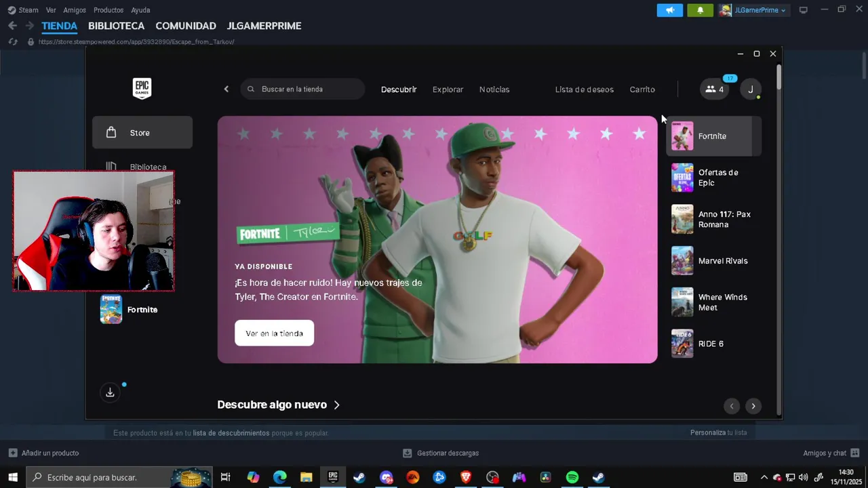
Task: Reload the Steam store page
Action: (12, 42)
